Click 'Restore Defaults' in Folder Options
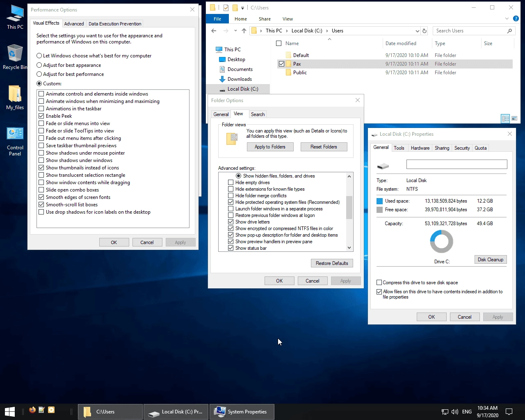The width and height of the screenshot is (525, 420). [x=332, y=263]
